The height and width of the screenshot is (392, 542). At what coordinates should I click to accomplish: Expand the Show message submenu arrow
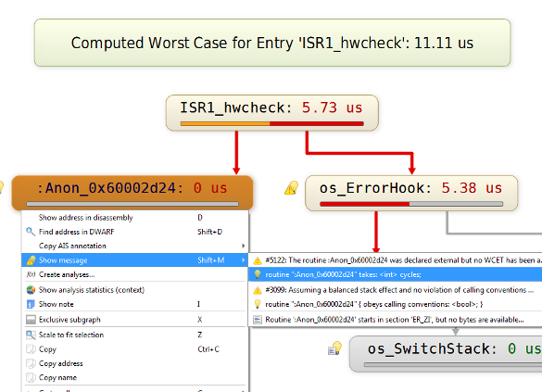click(x=244, y=260)
